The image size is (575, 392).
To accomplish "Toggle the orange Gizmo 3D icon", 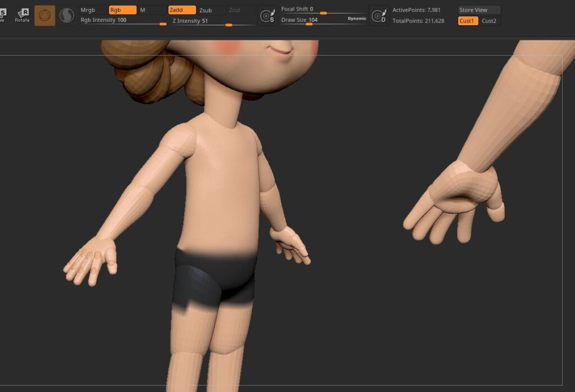I will pos(45,16).
